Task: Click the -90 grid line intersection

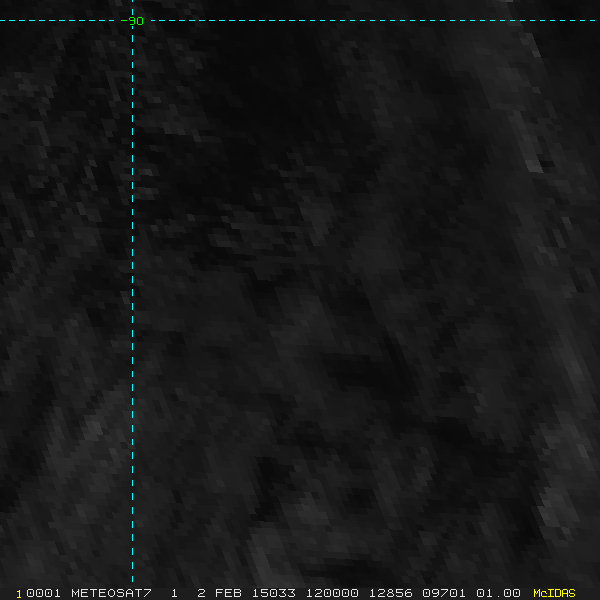Action: (x=132, y=20)
